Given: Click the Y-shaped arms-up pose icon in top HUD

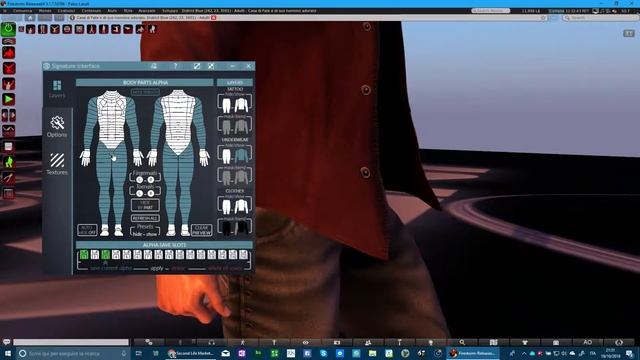Looking at the screenshot, I should coord(55,29).
